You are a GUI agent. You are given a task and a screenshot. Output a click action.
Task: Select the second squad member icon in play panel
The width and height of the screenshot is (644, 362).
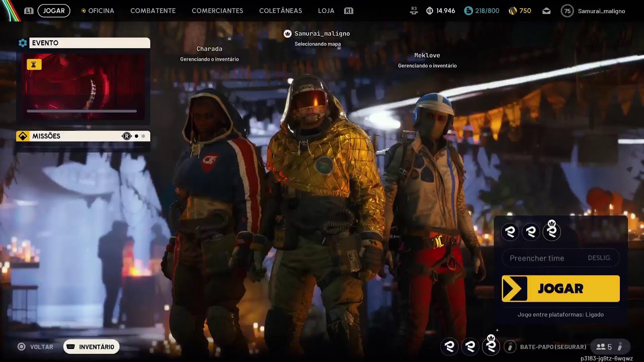[x=531, y=232]
